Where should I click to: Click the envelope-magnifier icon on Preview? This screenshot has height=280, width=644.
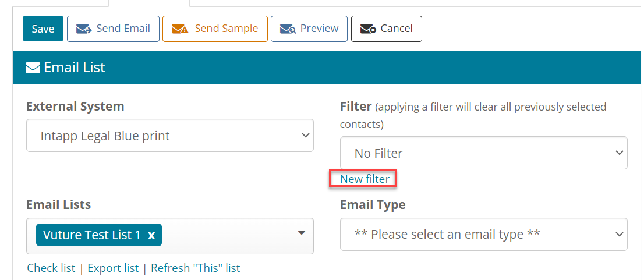288,29
